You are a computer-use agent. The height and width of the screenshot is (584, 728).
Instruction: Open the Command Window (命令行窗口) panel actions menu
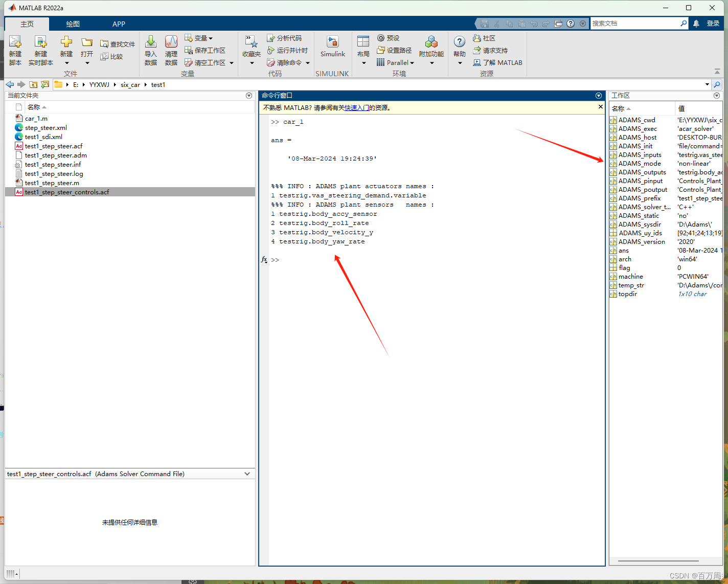pyautogui.click(x=599, y=96)
